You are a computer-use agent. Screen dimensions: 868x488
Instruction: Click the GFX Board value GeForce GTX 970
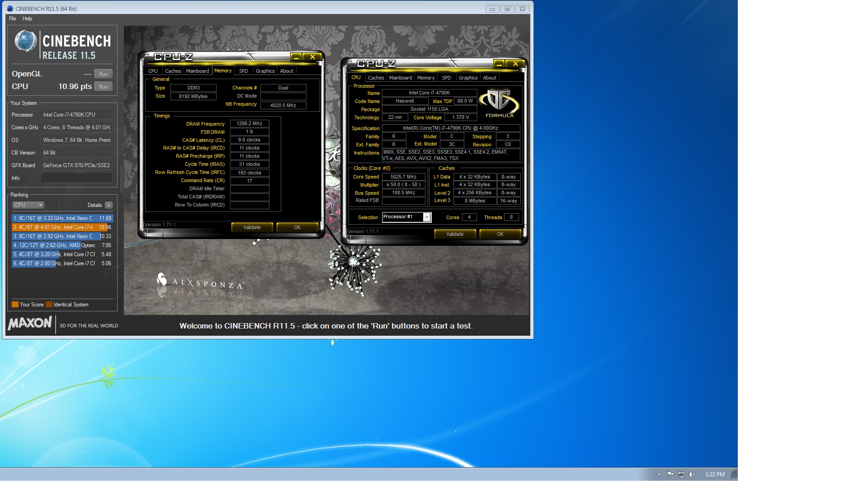click(x=77, y=165)
